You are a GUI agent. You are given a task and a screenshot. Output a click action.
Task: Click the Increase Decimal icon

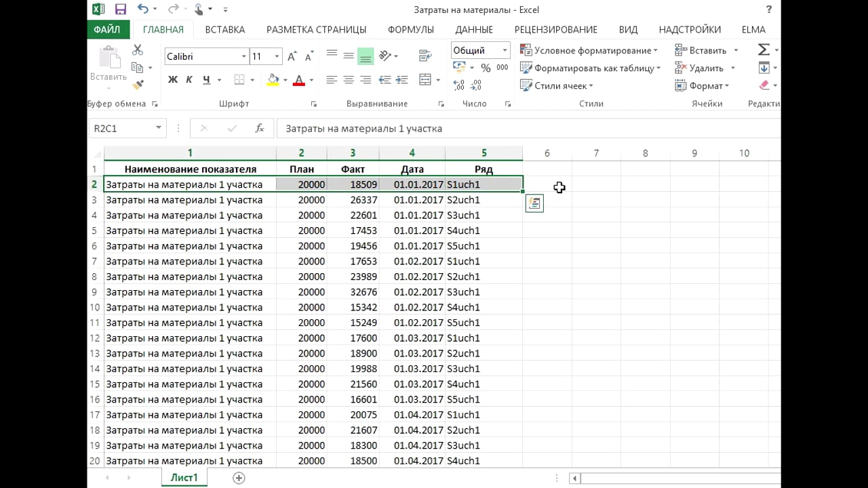[458, 85]
